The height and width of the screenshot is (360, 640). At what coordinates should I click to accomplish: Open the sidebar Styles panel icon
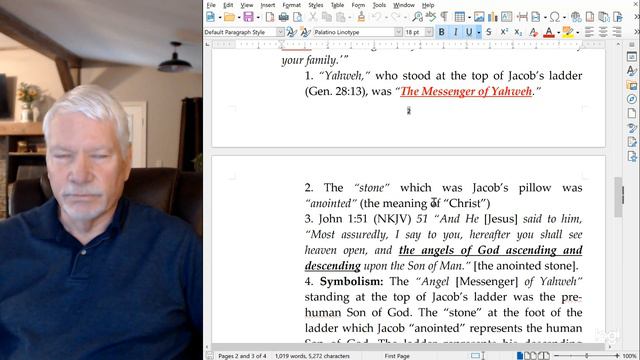tap(632, 71)
